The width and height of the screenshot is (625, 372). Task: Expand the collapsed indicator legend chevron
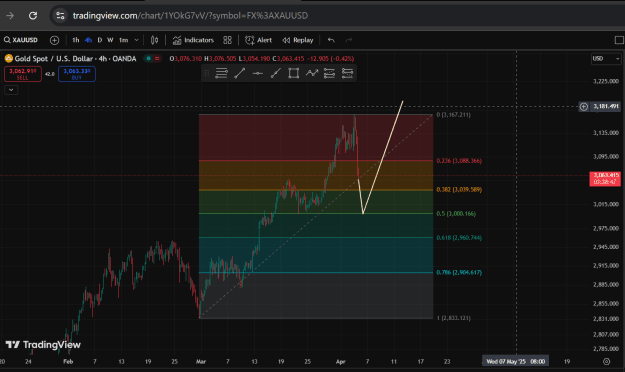(11, 90)
